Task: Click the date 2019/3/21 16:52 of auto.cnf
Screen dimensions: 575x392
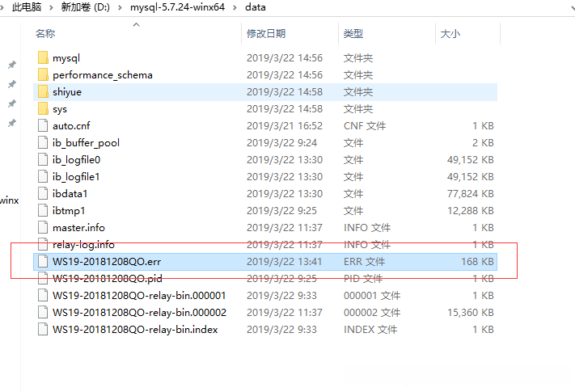Action: pyautogui.click(x=285, y=125)
